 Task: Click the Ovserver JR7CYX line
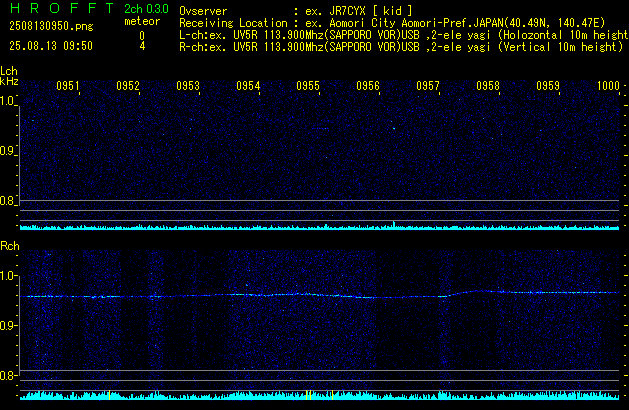tap(296, 11)
